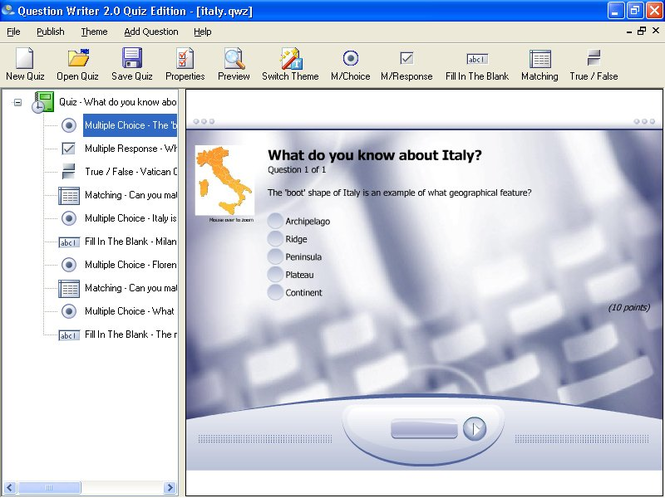Image resolution: width=665 pixels, height=498 pixels.
Task: Select Multiple Choice - Floren question
Action: pos(131,265)
